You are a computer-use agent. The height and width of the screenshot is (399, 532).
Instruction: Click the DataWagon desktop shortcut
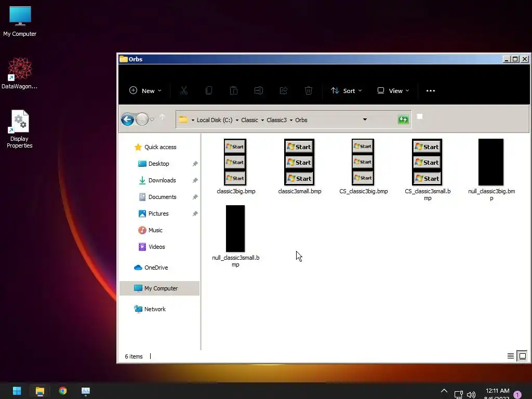point(20,73)
